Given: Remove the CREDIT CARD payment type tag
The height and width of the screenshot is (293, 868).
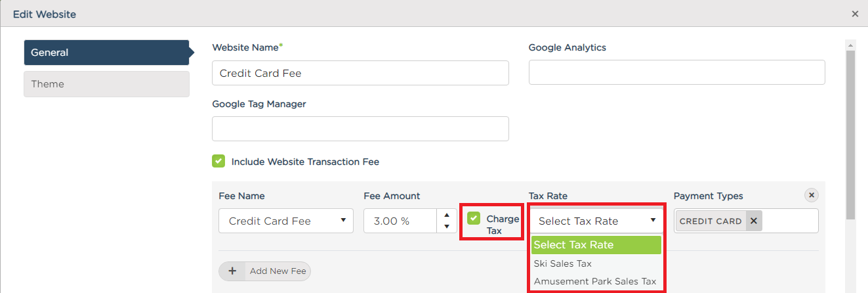Looking at the screenshot, I should 754,221.
